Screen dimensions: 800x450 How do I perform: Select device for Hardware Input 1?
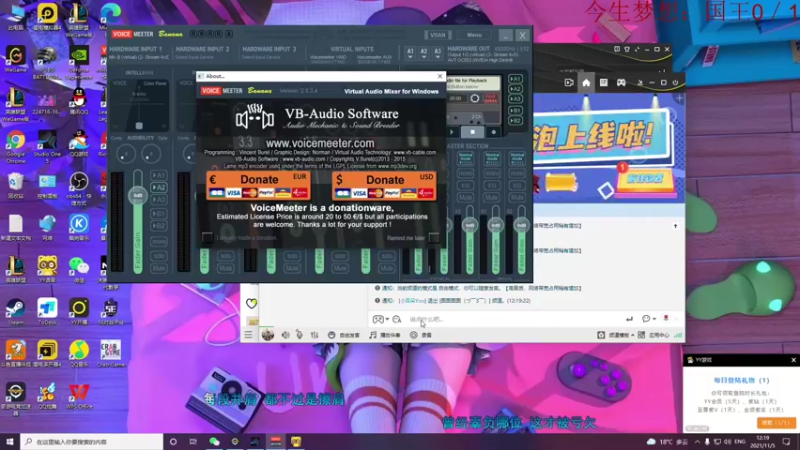[x=139, y=57]
